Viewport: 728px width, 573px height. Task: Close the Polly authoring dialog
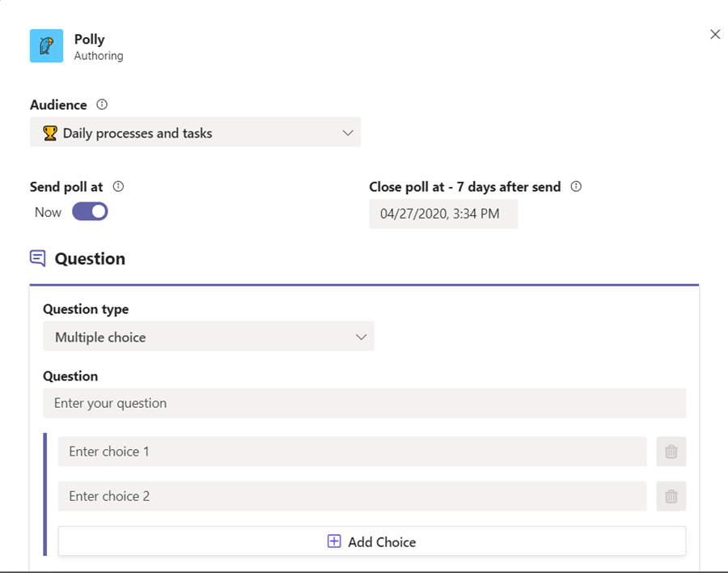coord(714,34)
